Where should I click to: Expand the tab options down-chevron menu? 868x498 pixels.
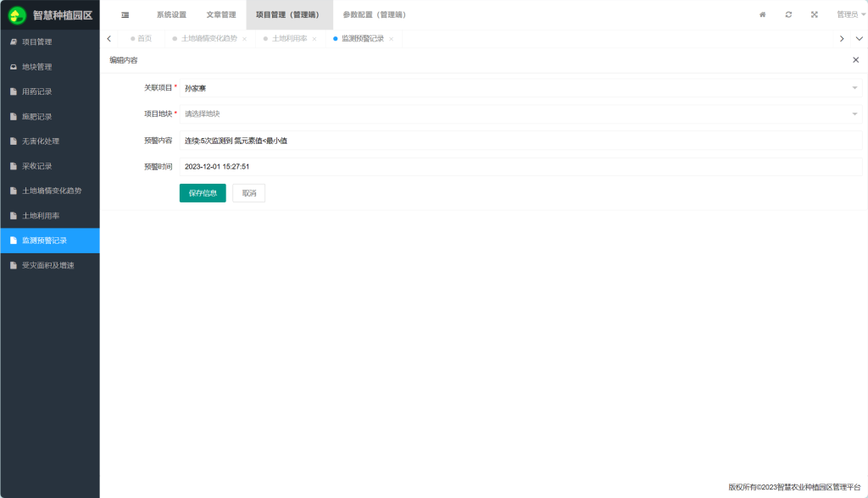click(x=859, y=39)
